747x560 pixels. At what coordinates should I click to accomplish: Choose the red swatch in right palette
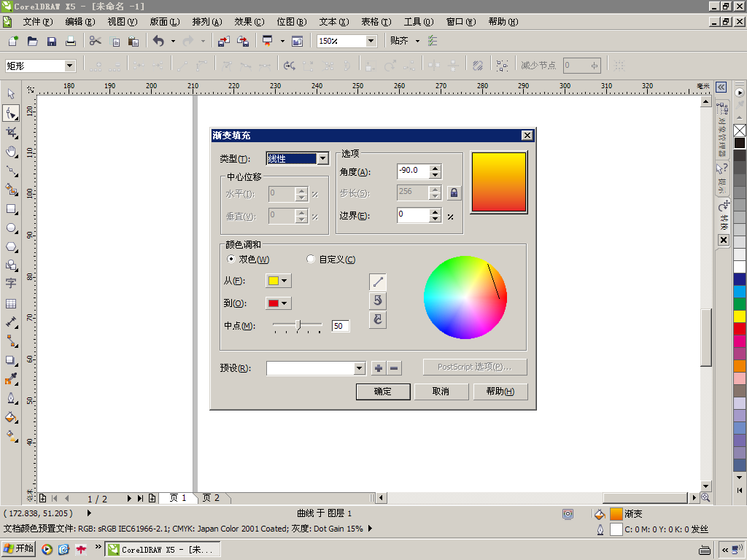point(740,329)
